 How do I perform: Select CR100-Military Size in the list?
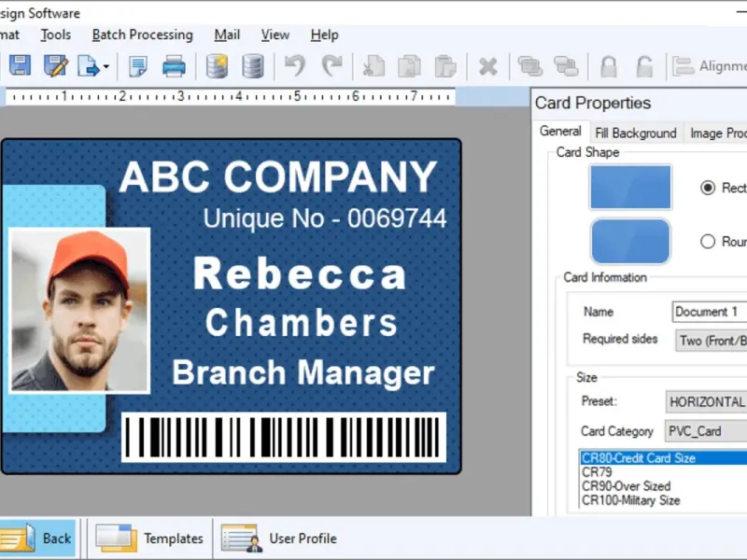[x=663, y=500]
